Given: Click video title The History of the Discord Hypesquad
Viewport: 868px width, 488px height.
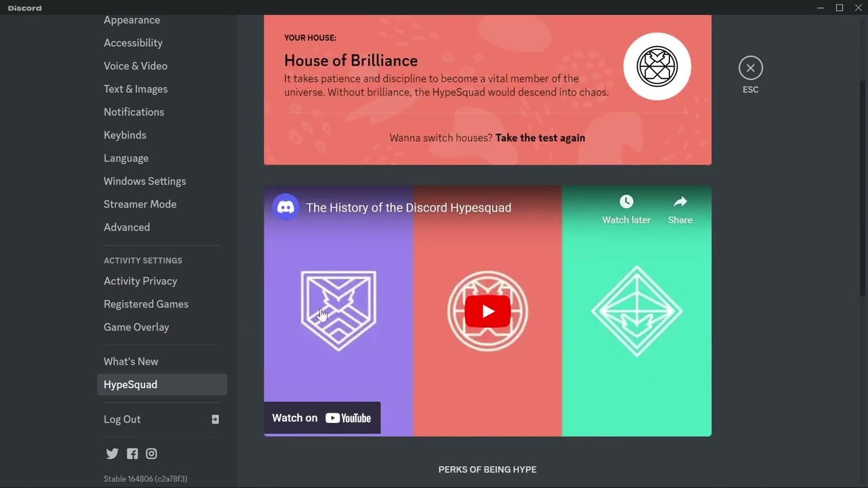Looking at the screenshot, I should click(x=408, y=207).
